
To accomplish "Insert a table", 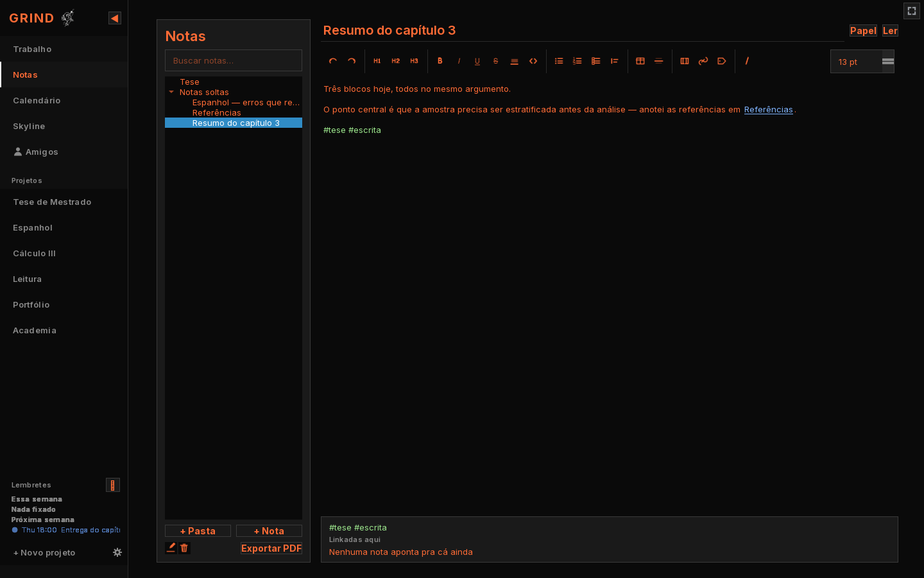I will point(640,61).
